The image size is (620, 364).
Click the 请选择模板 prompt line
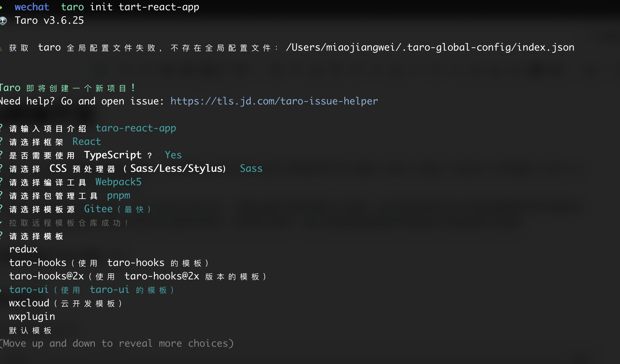36,236
